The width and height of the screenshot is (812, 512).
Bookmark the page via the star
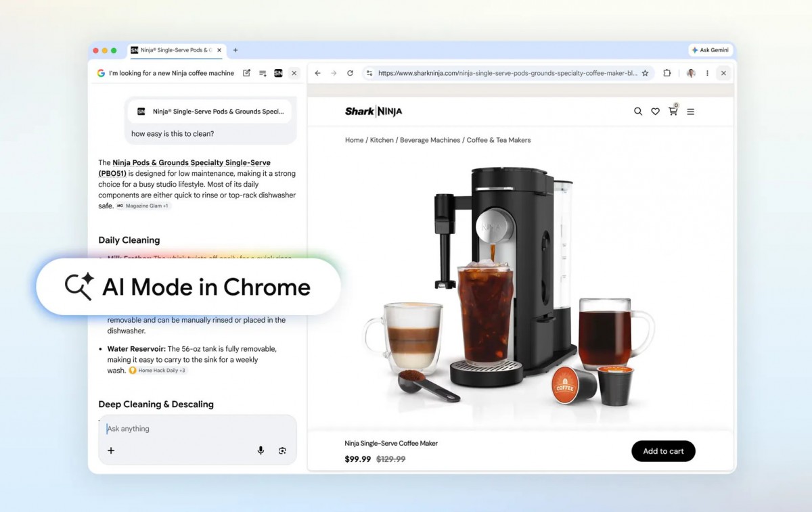tap(645, 72)
